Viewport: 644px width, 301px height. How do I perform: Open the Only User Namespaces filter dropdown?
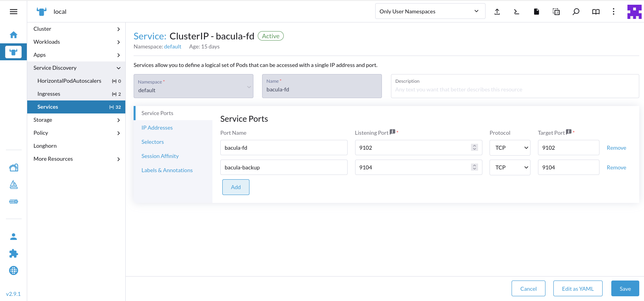click(x=430, y=11)
